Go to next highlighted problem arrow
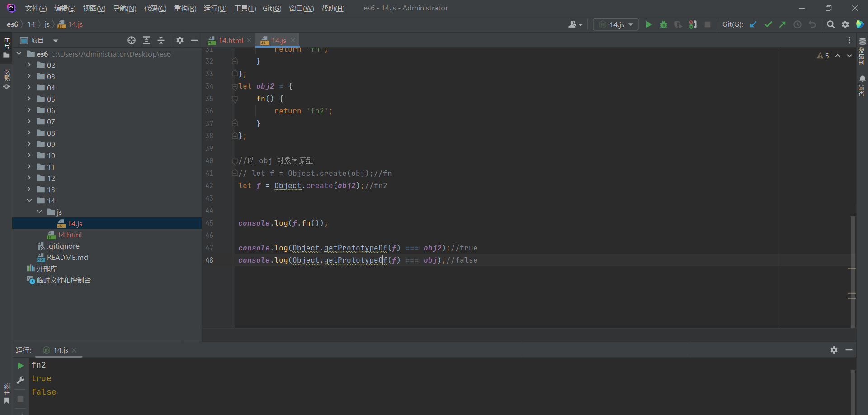Image resolution: width=868 pixels, height=415 pixels. [849, 56]
